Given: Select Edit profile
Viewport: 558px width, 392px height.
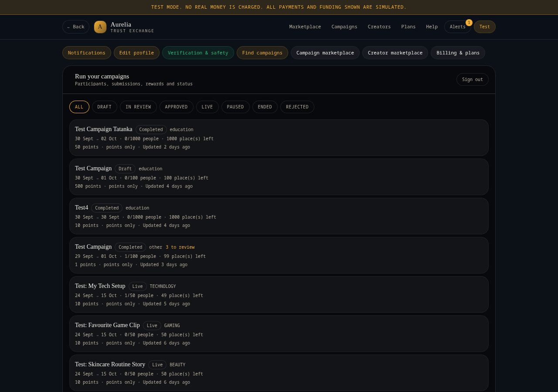Looking at the screenshot, I should (x=137, y=53).
